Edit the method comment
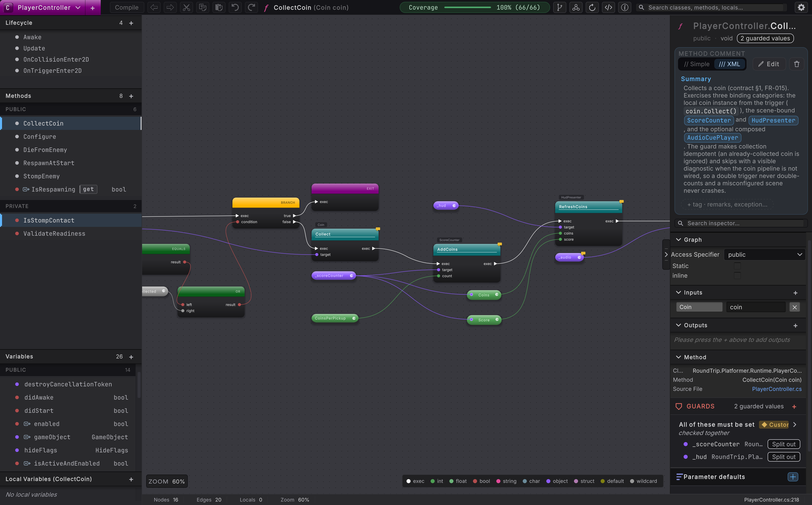812x505 pixels. point(769,64)
